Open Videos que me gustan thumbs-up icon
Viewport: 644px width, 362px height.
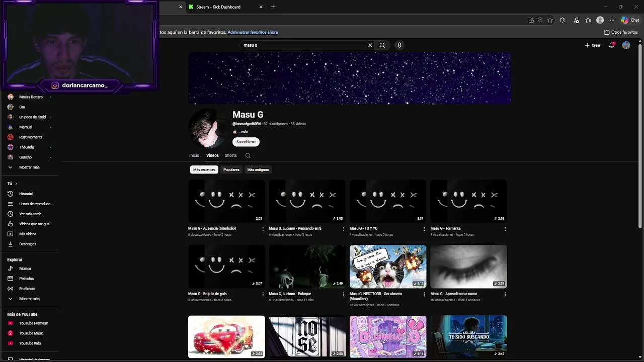click(x=10, y=224)
